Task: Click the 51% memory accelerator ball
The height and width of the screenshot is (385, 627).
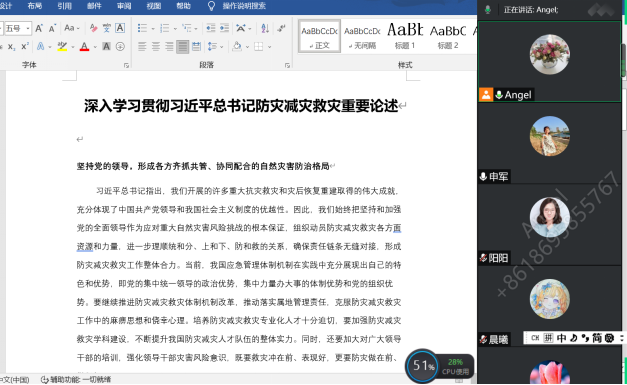Action: (422, 365)
